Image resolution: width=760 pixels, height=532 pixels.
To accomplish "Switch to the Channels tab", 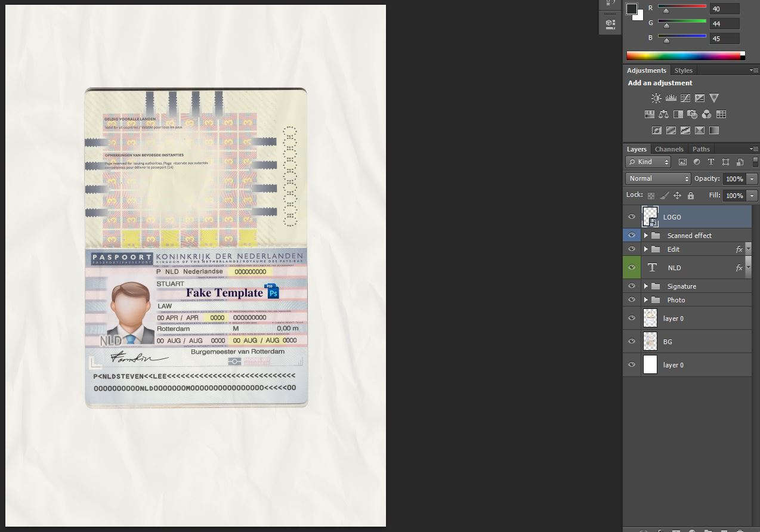I will coord(669,149).
